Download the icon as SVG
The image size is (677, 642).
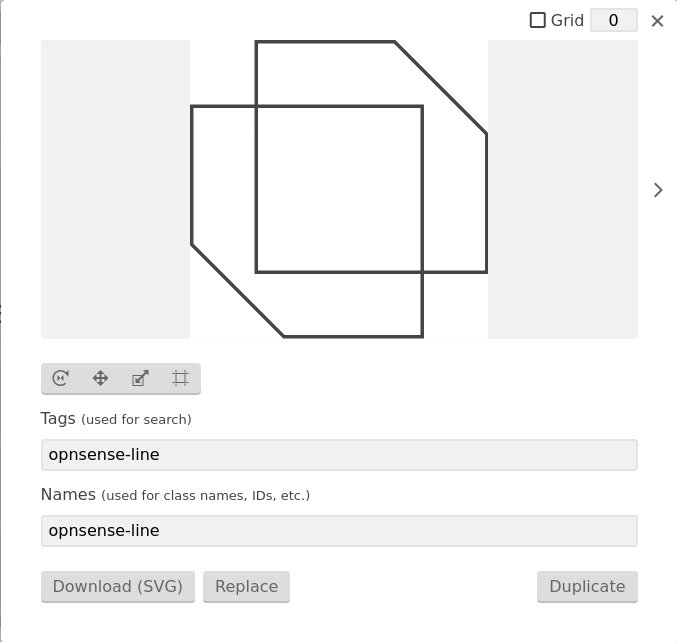click(118, 586)
